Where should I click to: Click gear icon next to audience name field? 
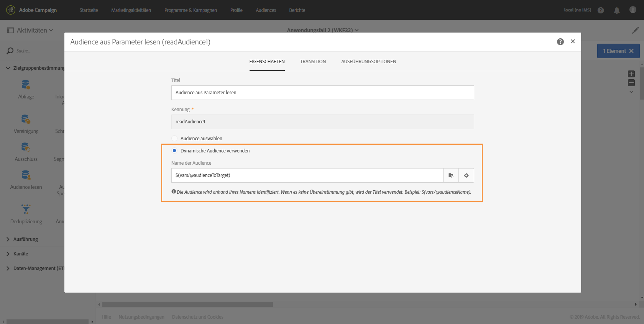pos(466,175)
